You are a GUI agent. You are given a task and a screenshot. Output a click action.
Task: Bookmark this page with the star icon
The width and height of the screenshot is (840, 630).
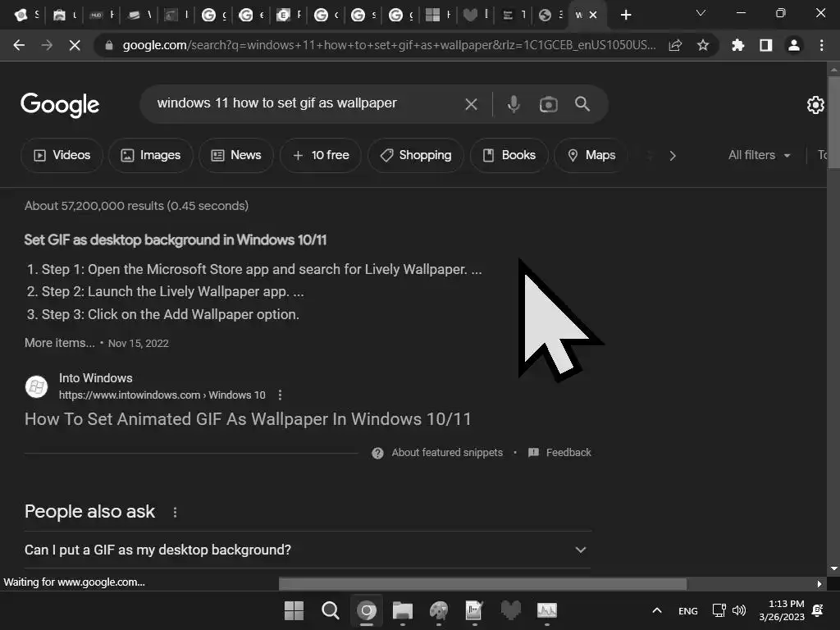click(703, 46)
